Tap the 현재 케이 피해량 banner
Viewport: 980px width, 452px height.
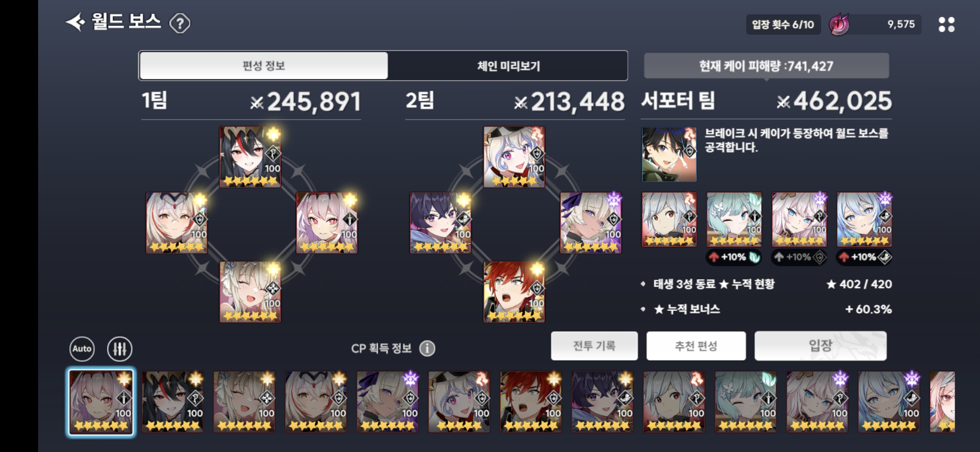[x=766, y=66]
